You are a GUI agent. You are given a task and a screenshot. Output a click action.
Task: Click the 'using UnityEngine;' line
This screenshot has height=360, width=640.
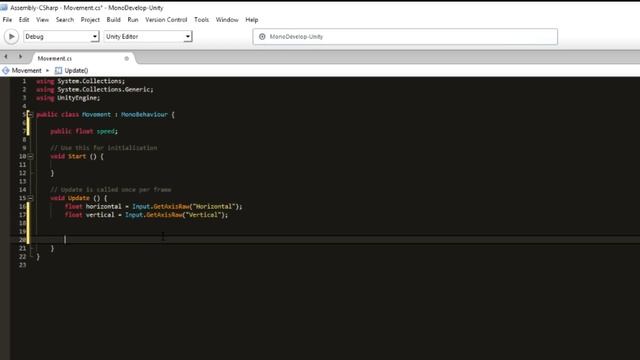(68, 98)
